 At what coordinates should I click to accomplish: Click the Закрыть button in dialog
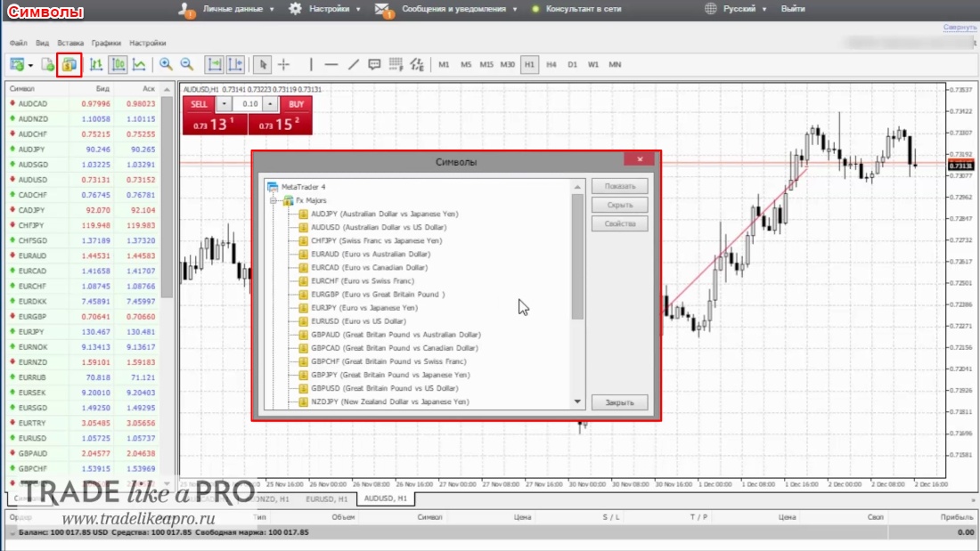click(619, 403)
